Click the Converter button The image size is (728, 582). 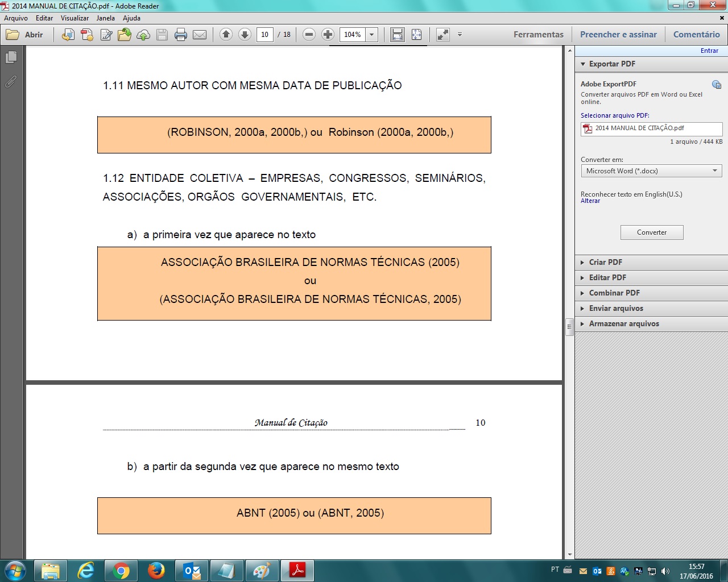point(652,232)
